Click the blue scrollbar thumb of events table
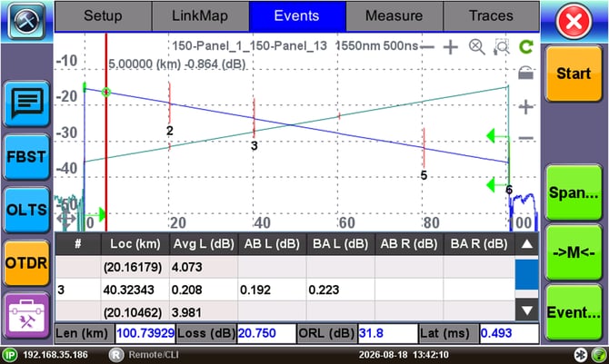609x364 pixels. point(526,274)
